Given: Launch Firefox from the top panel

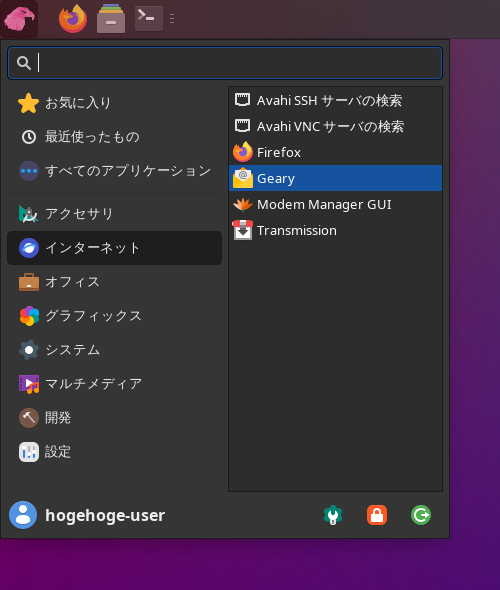Looking at the screenshot, I should coord(73,19).
